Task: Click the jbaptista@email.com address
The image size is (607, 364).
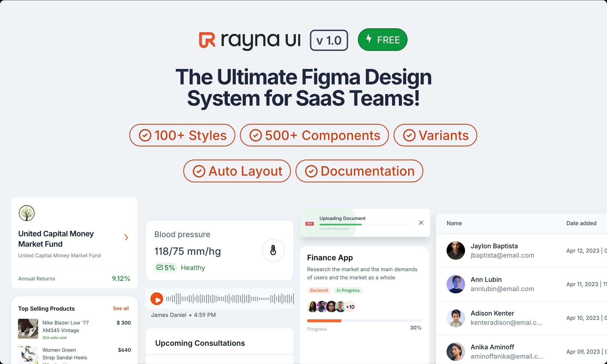Action: 502,255
